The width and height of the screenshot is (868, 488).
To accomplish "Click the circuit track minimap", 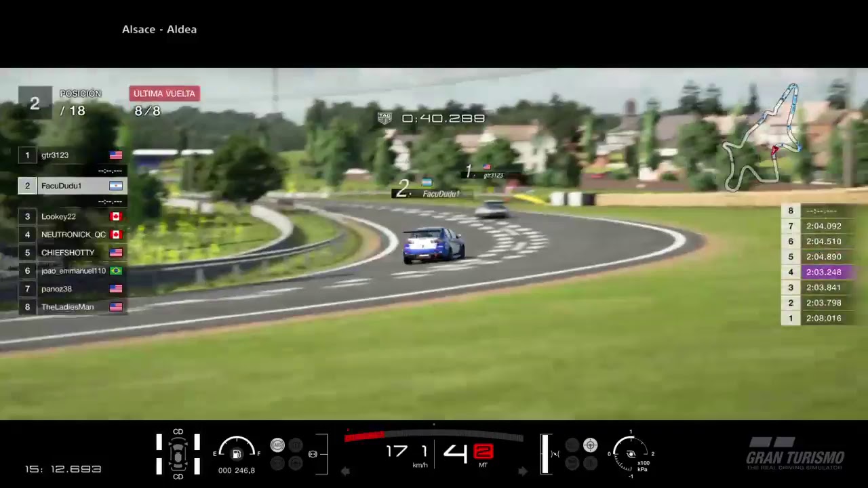I will coord(763,137).
